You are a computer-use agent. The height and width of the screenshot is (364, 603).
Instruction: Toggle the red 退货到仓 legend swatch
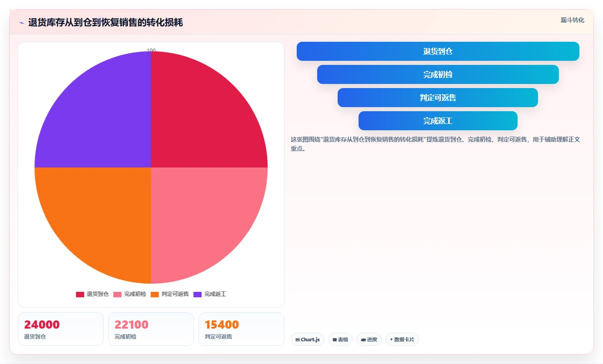point(80,295)
